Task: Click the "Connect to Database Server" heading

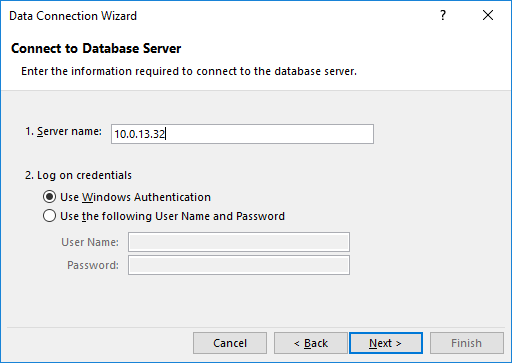Action: [x=96, y=48]
